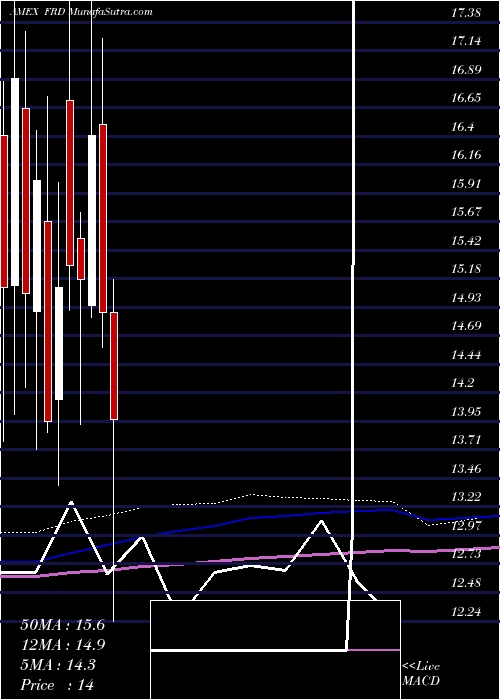
Task: Click the tall white candlestick reaching 16.89
Action: point(15,182)
